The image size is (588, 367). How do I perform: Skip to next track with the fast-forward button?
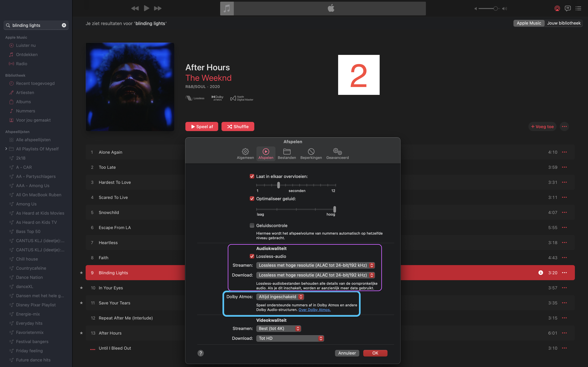[x=158, y=9]
